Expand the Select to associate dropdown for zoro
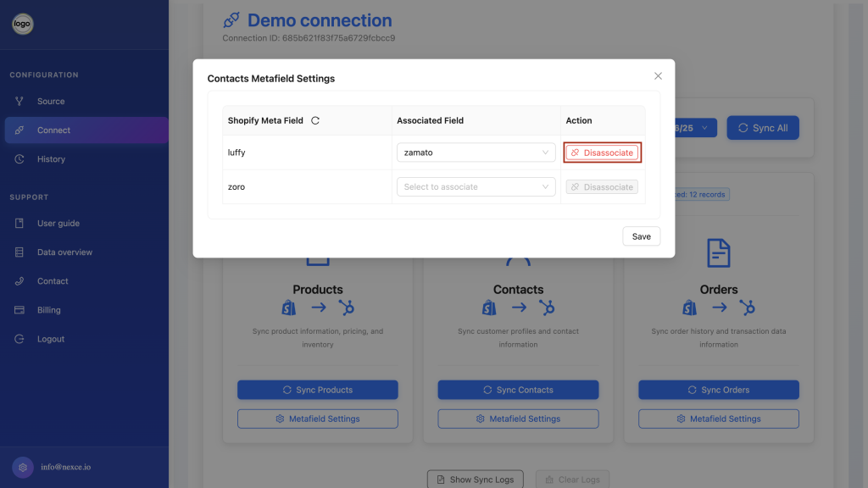The width and height of the screenshot is (868, 488). point(476,187)
